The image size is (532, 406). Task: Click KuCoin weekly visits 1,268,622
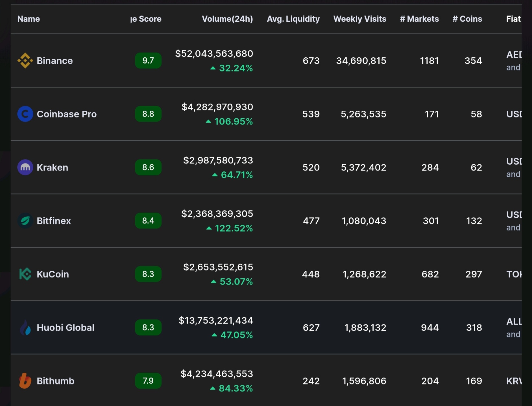click(364, 274)
